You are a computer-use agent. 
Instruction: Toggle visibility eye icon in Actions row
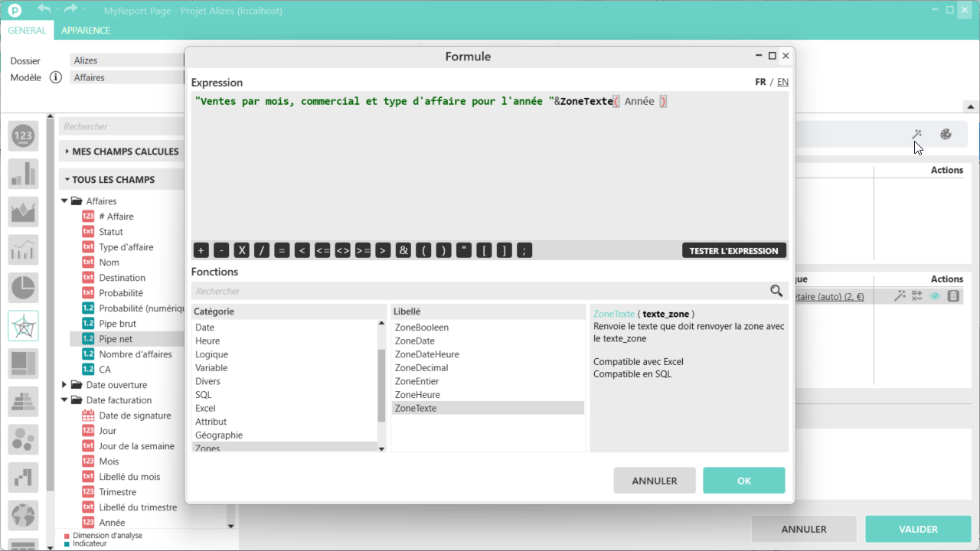[x=935, y=296]
